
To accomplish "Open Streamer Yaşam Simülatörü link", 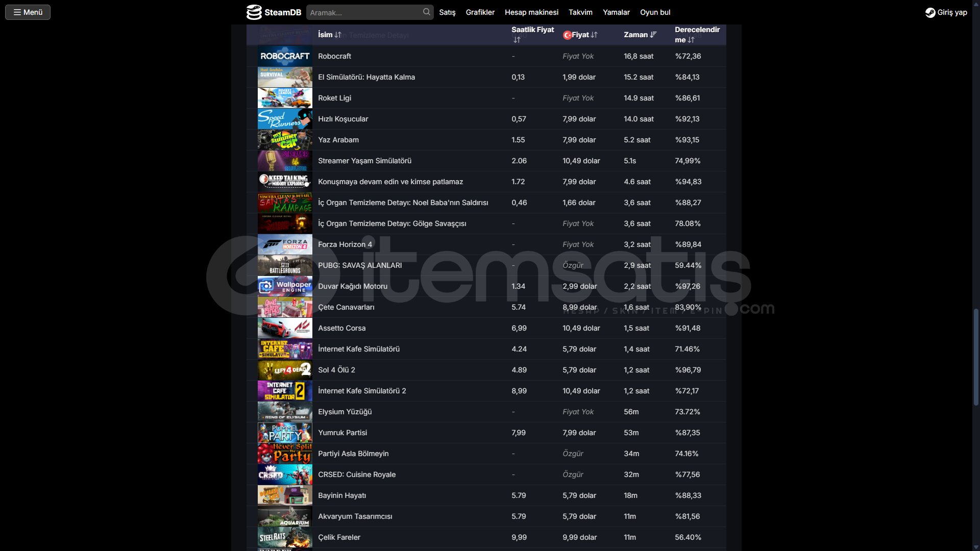I will (x=364, y=161).
